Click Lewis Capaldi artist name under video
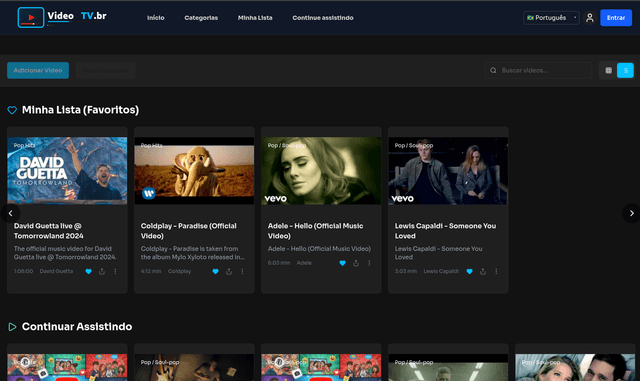Screen dimensions: 640x381 [441, 271]
